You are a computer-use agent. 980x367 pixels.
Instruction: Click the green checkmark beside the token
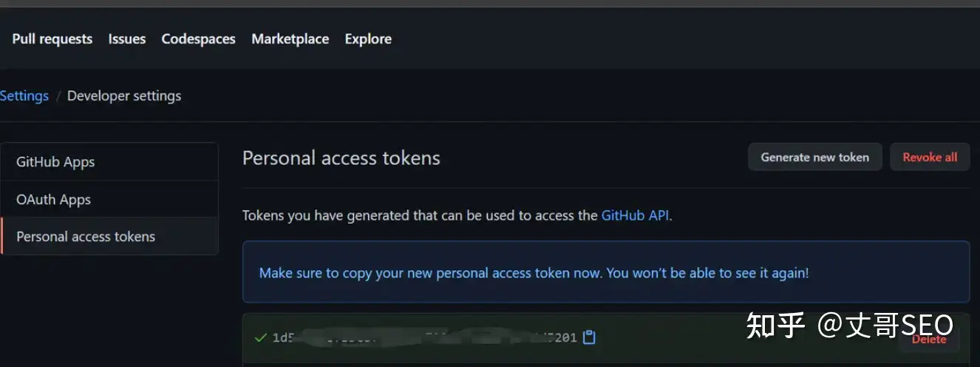[x=260, y=337]
